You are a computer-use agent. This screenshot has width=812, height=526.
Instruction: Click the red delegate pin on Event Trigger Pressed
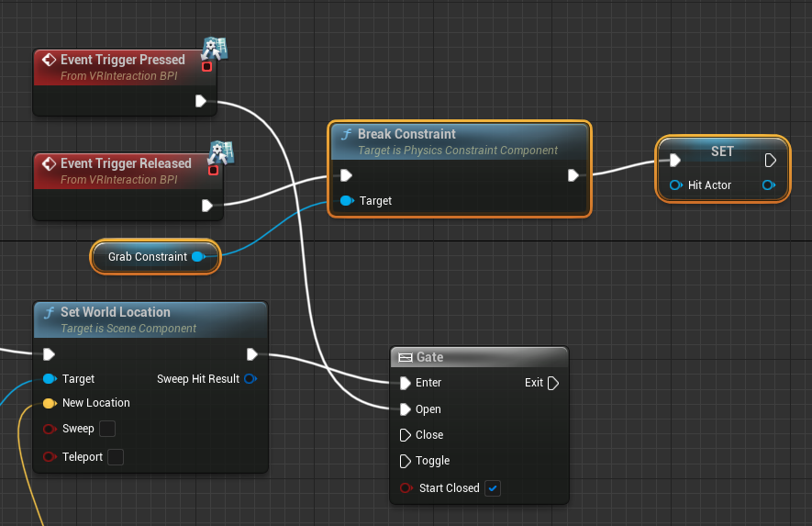point(206,67)
